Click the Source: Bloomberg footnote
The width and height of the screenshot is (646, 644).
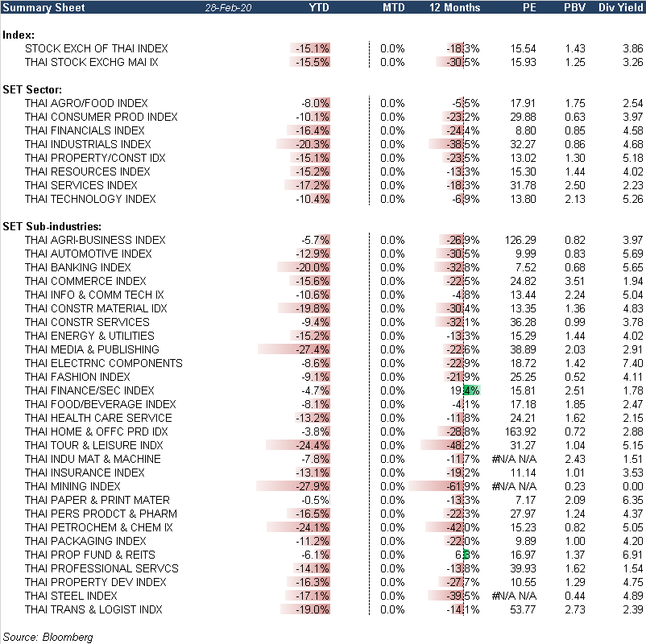tap(48, 637)
